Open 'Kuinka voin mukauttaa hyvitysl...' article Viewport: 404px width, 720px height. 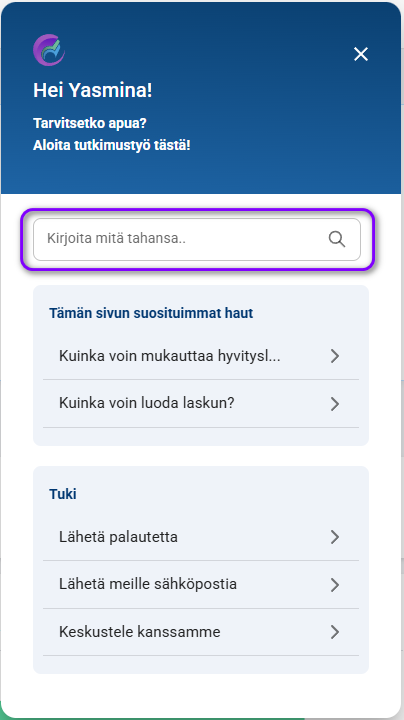[x=201, y=356]
